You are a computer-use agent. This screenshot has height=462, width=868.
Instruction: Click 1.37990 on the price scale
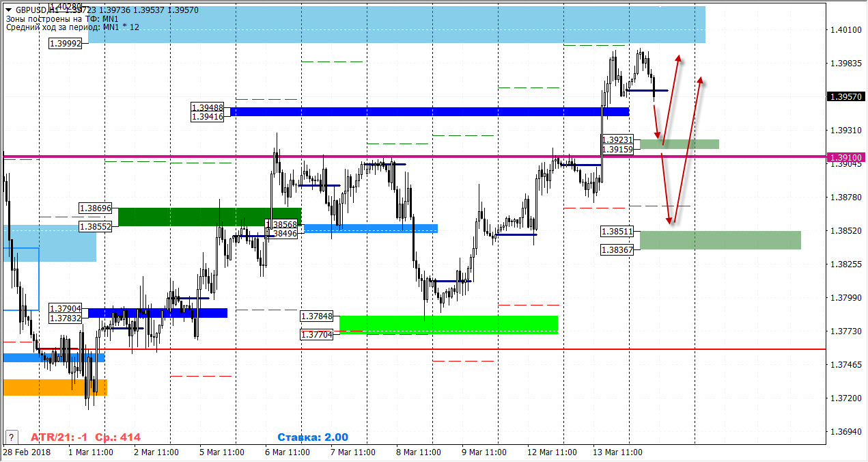(845, 298)
